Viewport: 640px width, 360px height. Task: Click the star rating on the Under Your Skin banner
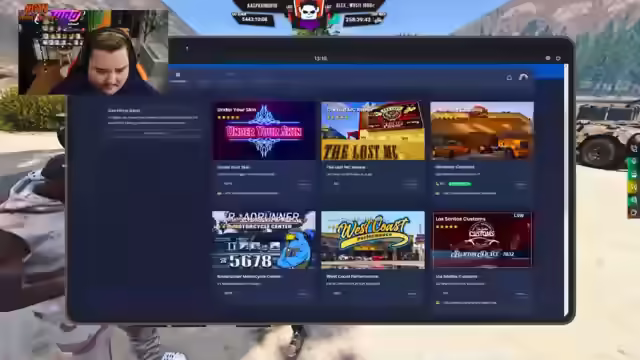click(x=228, y=118)
